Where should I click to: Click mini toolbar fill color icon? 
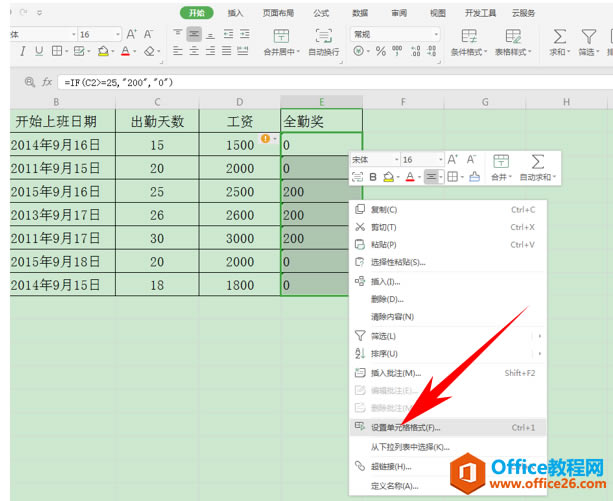[388, 177]
